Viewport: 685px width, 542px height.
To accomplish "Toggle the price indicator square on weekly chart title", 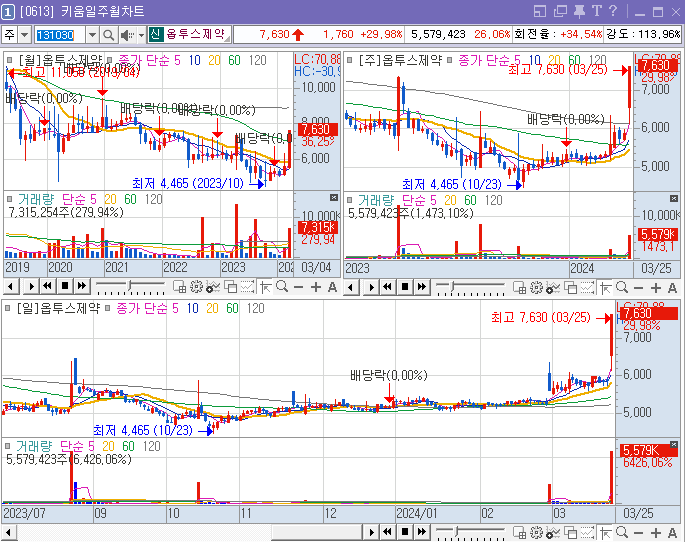I will [x=349, y=60].
